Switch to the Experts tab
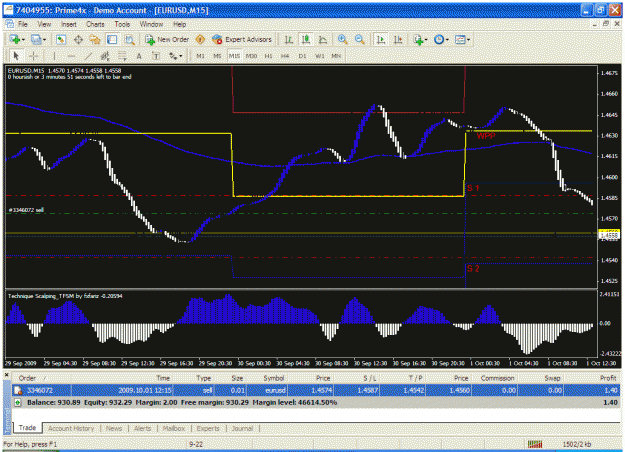 pyautogui.click(x=208, y=428)
